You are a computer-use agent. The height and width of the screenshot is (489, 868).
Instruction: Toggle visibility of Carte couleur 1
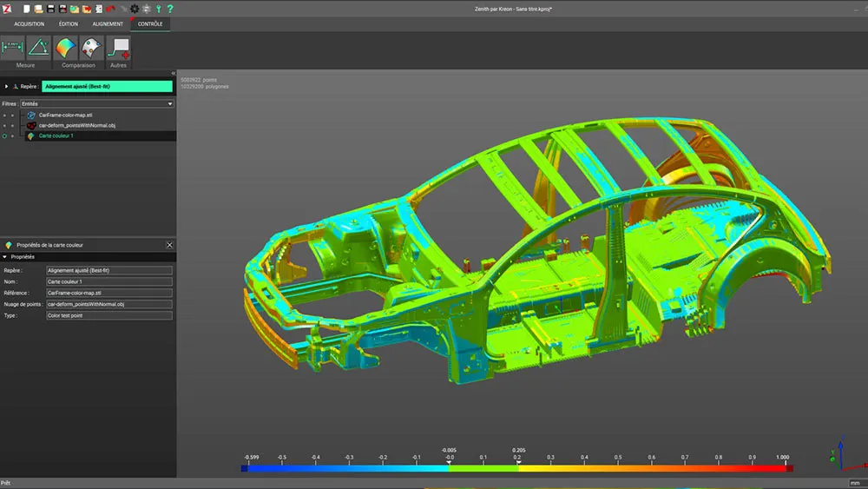pyautogui.click(x=4, y=135)
